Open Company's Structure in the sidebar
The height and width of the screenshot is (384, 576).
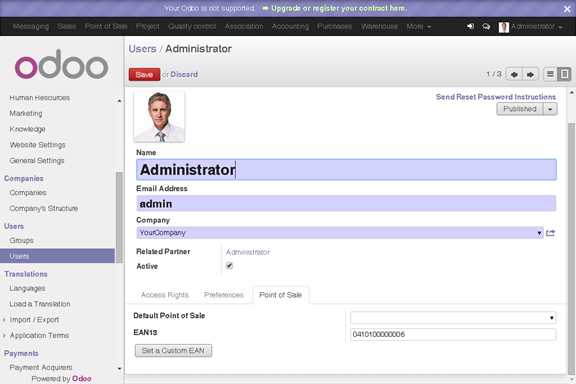click(x=43, y=208)
